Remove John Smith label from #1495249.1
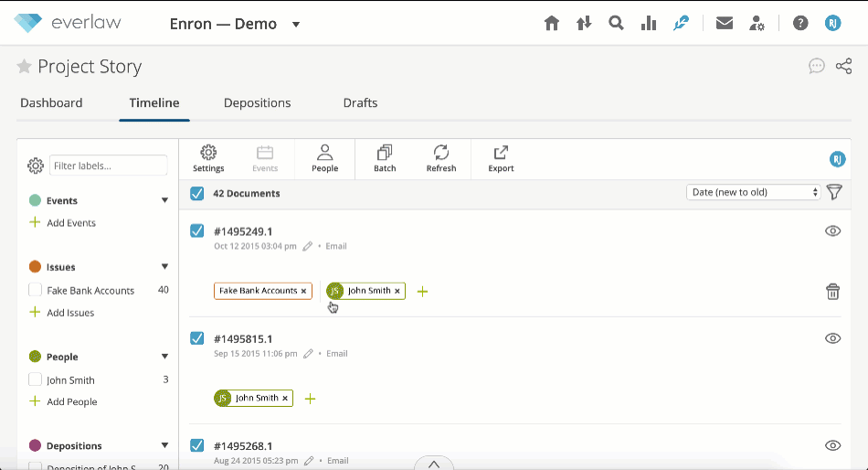Image resolution: width=868 pixels, height=470 pixels. 397,291
